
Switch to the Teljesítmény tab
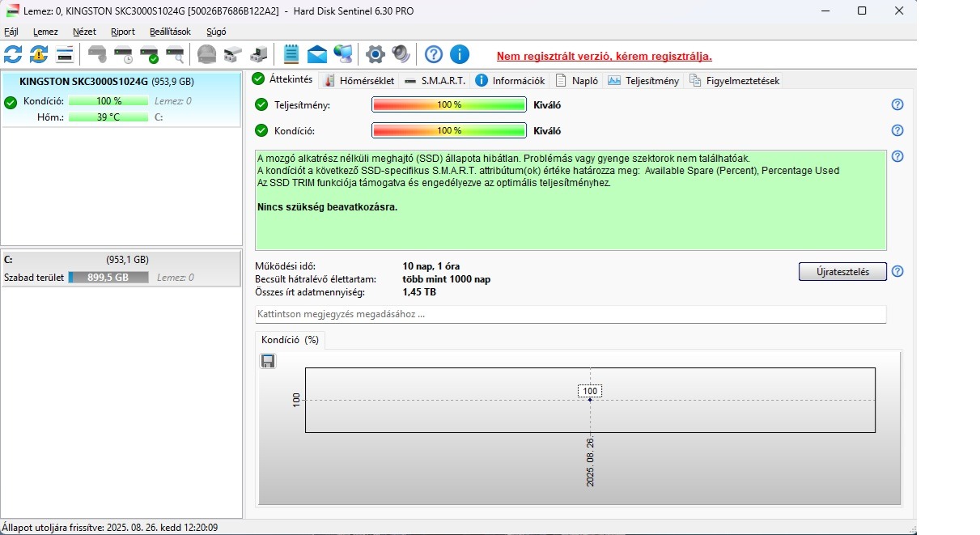(644, 80)
